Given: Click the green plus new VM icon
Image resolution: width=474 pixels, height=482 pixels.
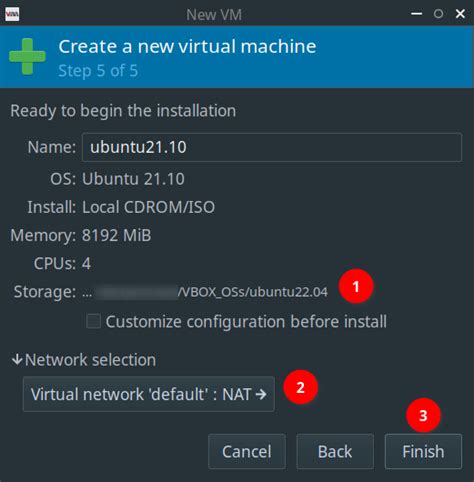Looking at the screenshot, I should [27, 56].
